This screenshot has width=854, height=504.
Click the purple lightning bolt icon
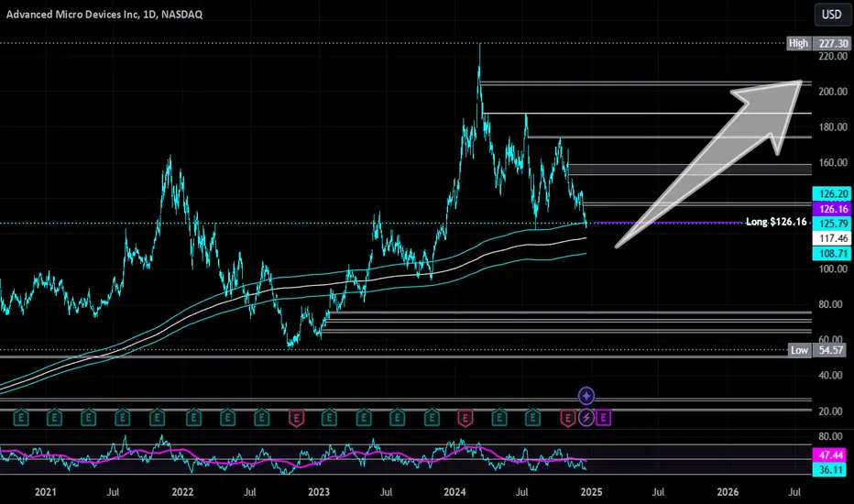coord(586,418)
